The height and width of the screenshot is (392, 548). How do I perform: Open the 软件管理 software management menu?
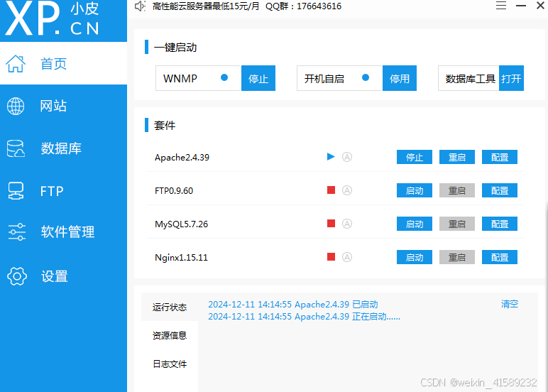63,232
